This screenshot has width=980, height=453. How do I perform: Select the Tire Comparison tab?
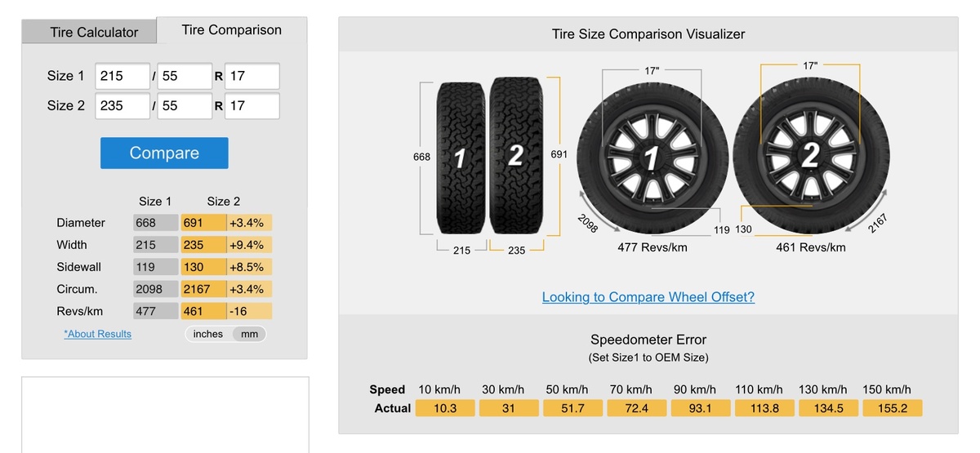[x=231, y=30]
